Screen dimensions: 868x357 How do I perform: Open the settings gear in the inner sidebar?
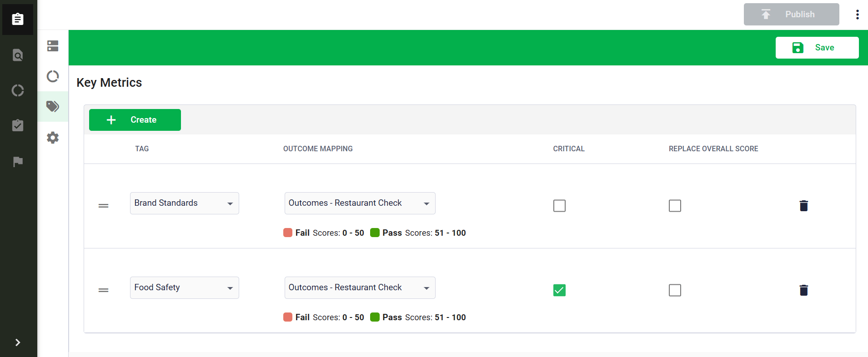pos(53,138)
